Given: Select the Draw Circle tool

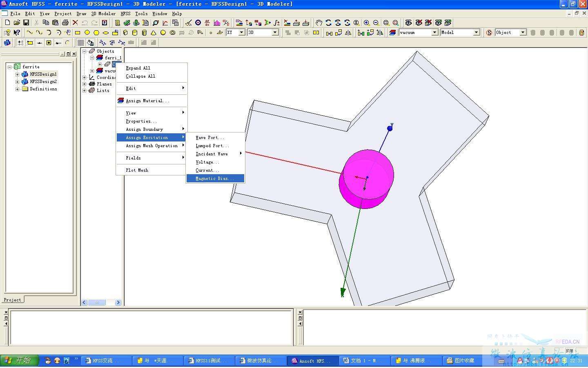Looking at the screenshot, I should click(x=87, y=32).
